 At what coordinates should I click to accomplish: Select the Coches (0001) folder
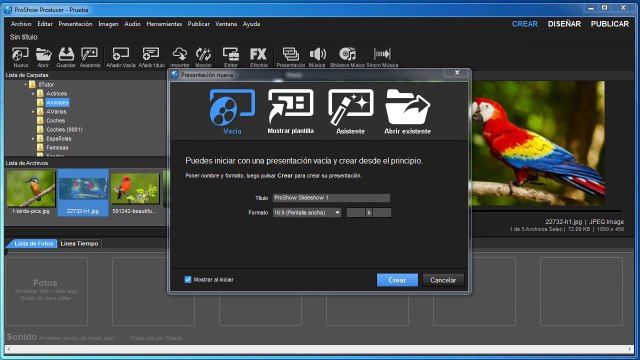tap(64, 129)
